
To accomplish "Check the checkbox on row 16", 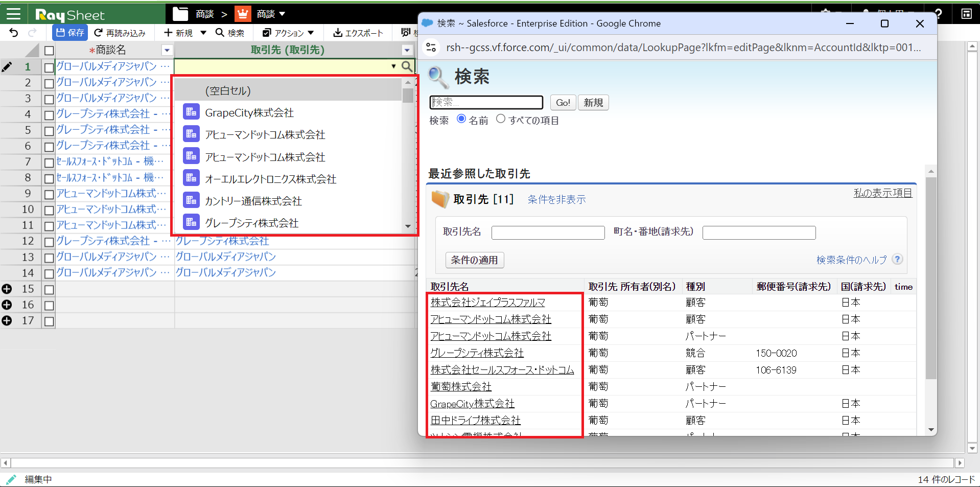I will tap(49, 305).
